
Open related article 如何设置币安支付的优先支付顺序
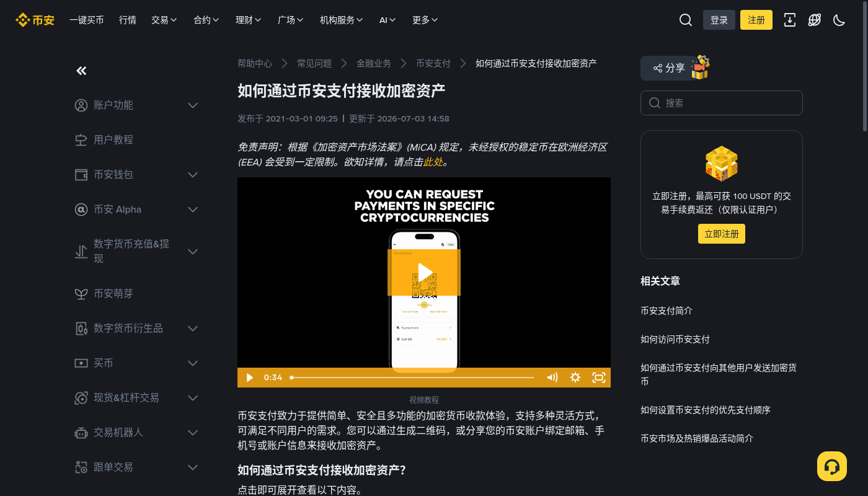(x=706, y=410)
